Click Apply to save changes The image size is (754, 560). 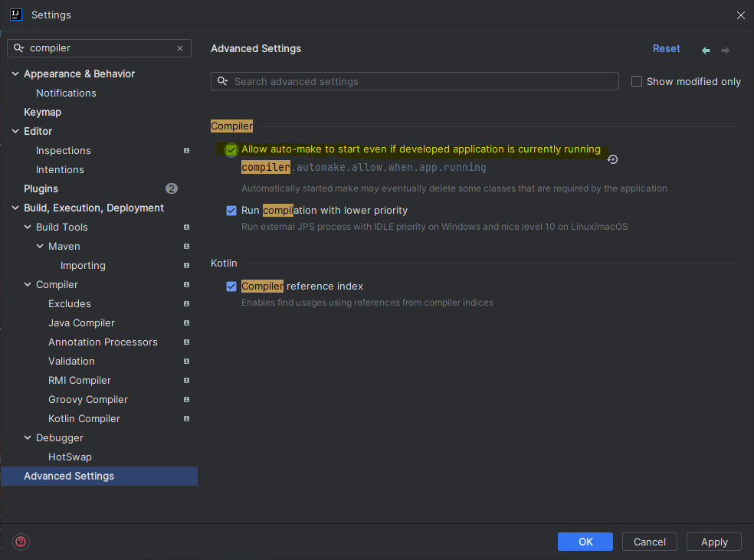[714, 542]
